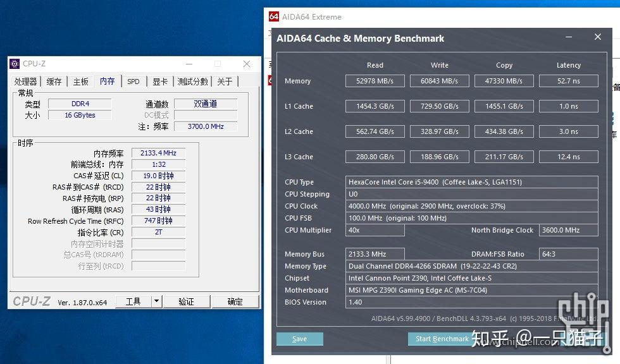The image size is (620, 364).
Task: Click the 频率 field showing 3700.0 MHz
Action: (x=206, y=126)
